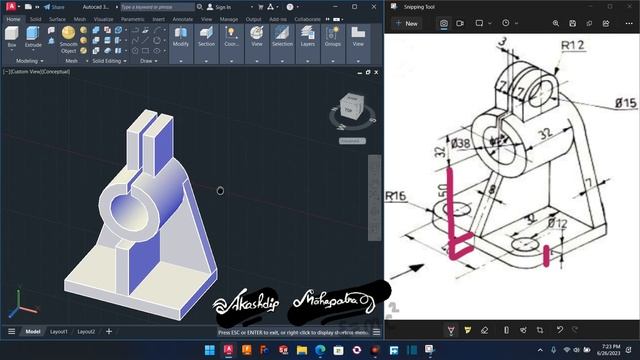Viewport: 640px width, 360px height.
Task: Open the Layers panel button
Action: (307, 37)
